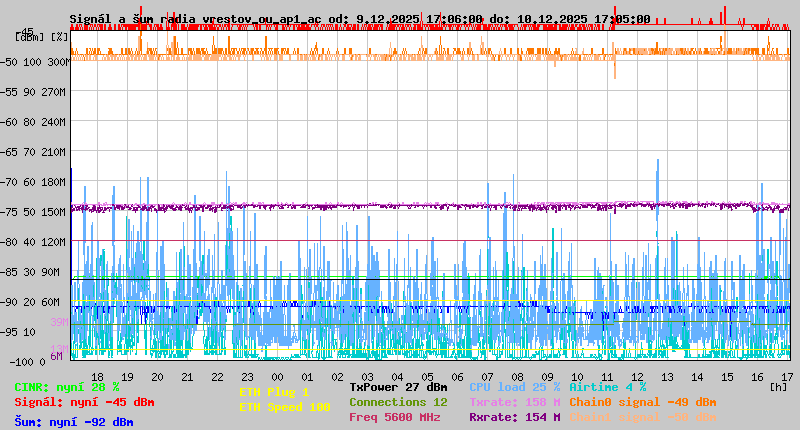Click the '13' hour tick label
The image size is (800, 430).
667,377
